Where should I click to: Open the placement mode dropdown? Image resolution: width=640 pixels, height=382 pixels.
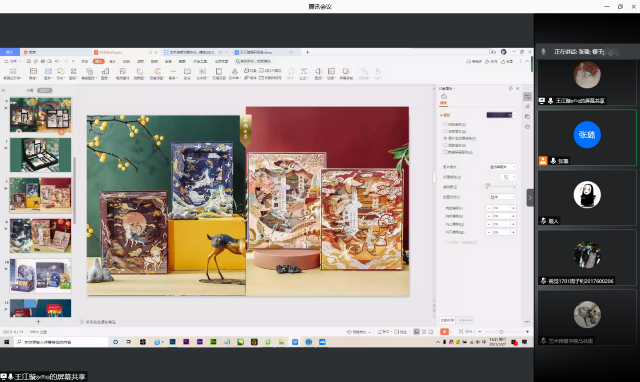click(x=502, y=197)
